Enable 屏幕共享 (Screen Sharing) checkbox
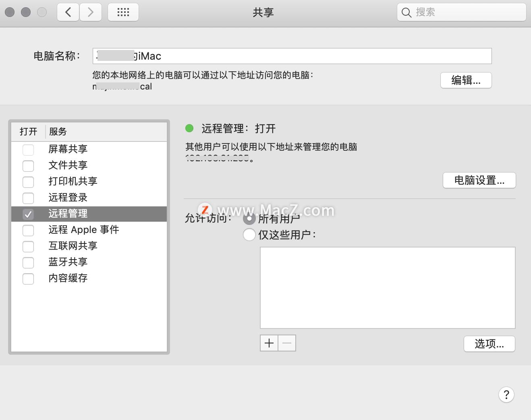The image size is (531, 420). 28,150
